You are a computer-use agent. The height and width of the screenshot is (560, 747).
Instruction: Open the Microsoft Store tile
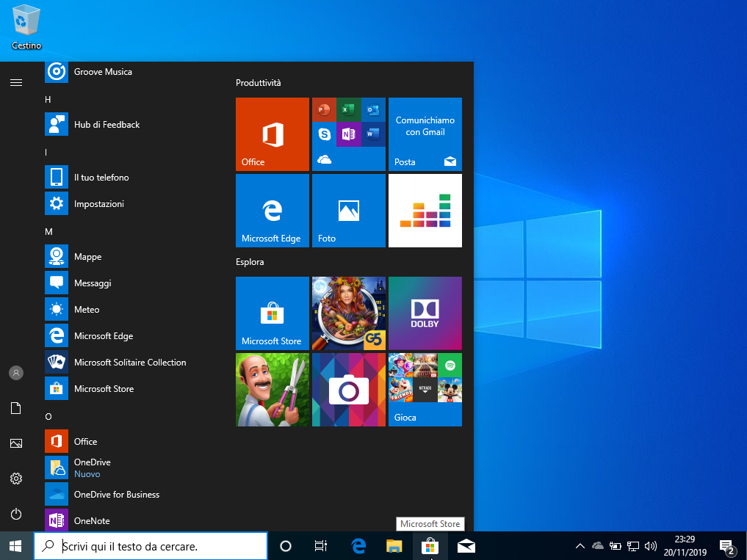point(273,313)
